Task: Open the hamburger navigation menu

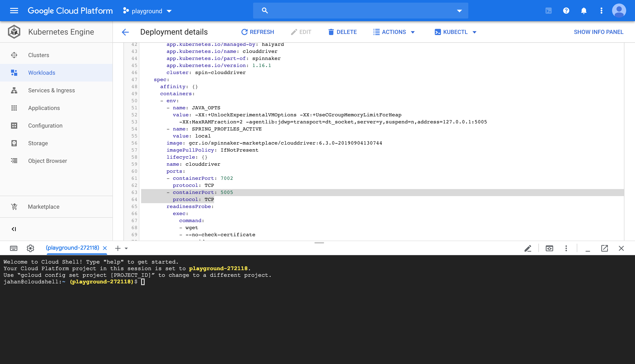Action: click(14, 11)
